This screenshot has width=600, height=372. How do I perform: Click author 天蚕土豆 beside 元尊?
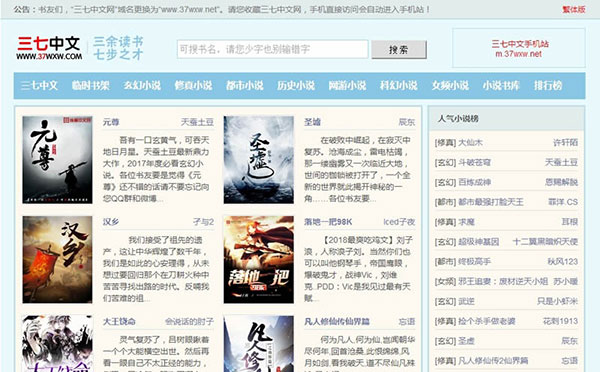[x=197, y=122]
